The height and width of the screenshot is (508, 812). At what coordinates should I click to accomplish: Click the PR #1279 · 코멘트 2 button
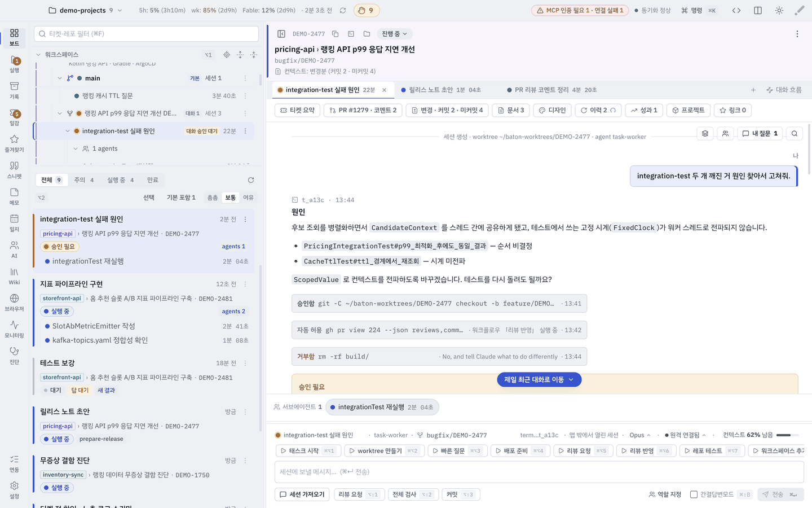click(363, 110)
